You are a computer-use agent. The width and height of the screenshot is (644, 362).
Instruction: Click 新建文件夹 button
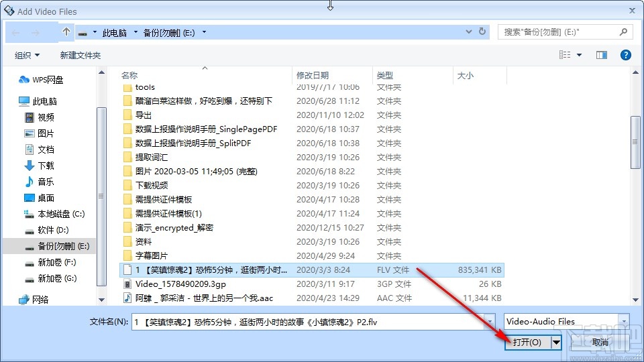click(x=80, y=55)
